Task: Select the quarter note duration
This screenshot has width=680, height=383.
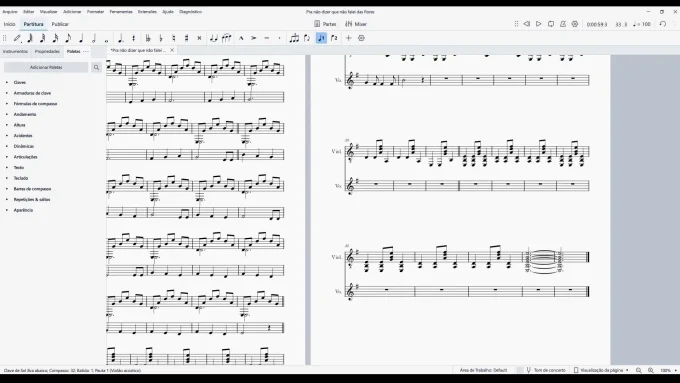Action: pos(81,38)
